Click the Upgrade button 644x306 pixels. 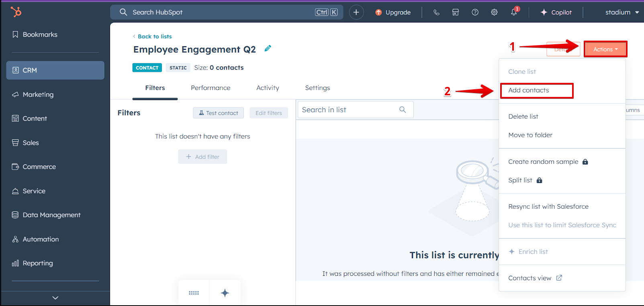393,12
